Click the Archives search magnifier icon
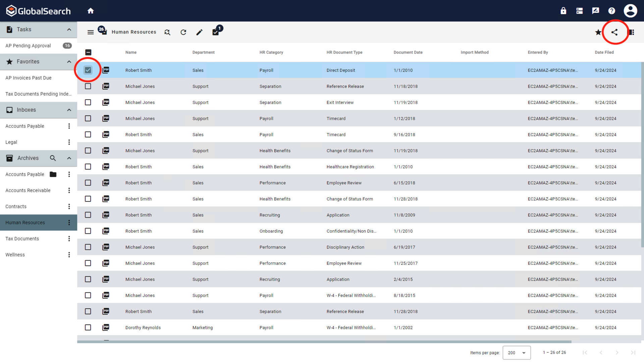This screenshot has width=644, height=362. pyautogui.click(x=53, y=158)
